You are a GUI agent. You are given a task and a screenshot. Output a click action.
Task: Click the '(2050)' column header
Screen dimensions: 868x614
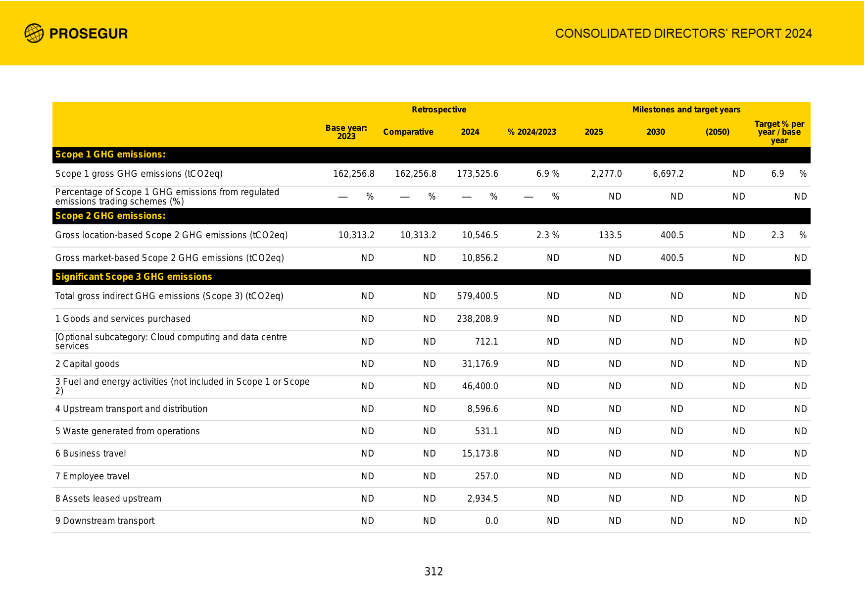coord(718,132)
